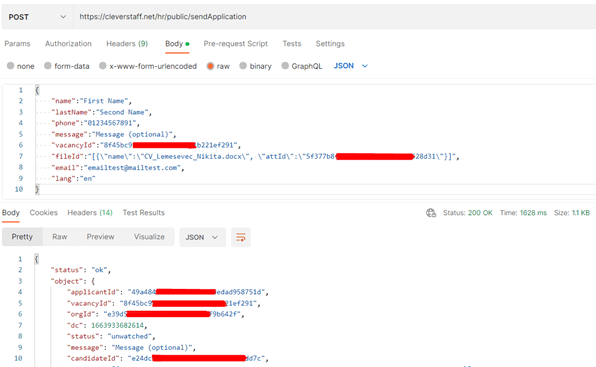The width and height of the screenshot is (596, 367).
Task: Click the "lastName":"Second Name" line
Action: pyautogui.click(x=101, y=112)
